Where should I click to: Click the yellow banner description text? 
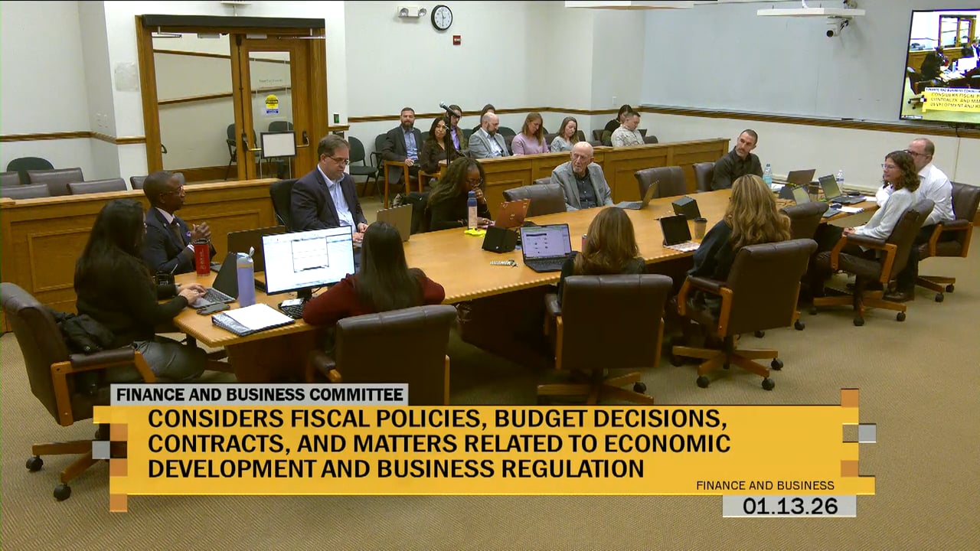pyautogui.click(x=438, y=443)
